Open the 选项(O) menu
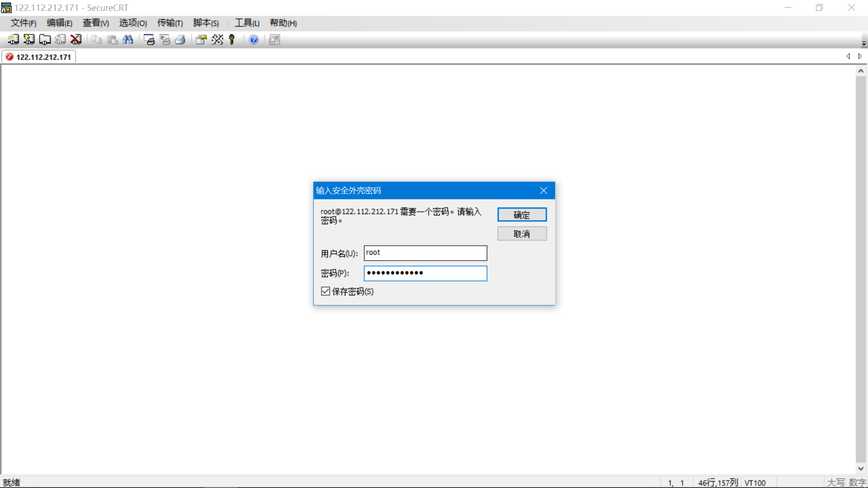The height and width of the screenshot is (488, 868). [x=133, y=23]
